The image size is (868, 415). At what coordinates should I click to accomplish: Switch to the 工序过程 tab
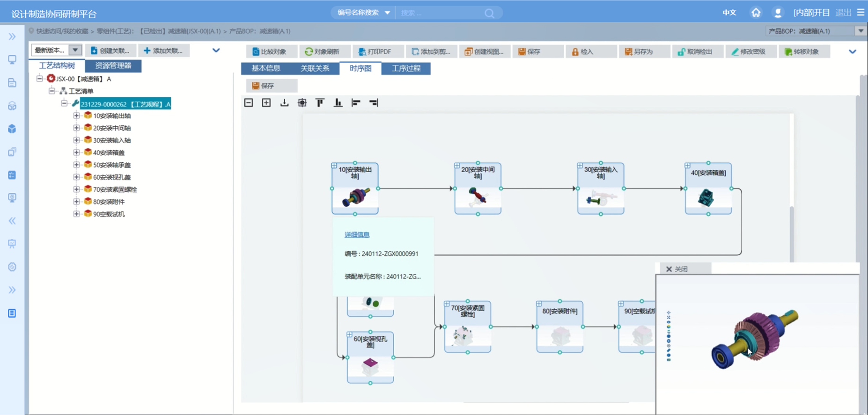coord(406,68)
